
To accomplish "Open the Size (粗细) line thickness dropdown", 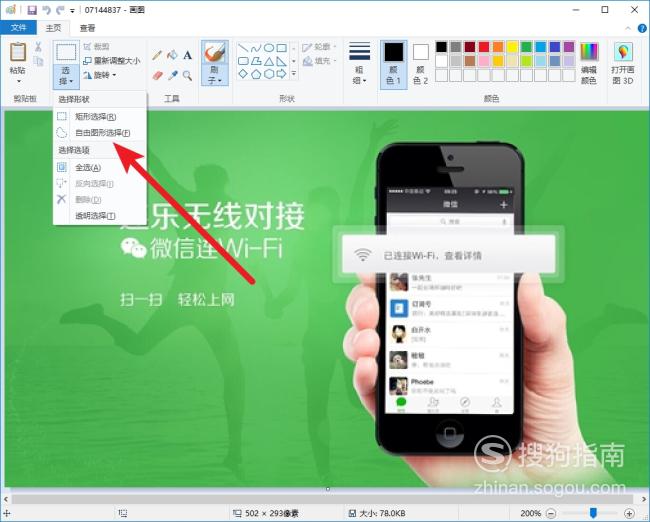I will (x=359, y=63).
